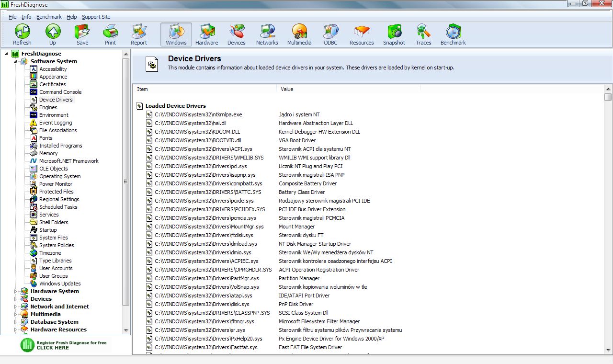Expand the Database System node
Viewport: 613px width, 364px height.
point(15,322)
